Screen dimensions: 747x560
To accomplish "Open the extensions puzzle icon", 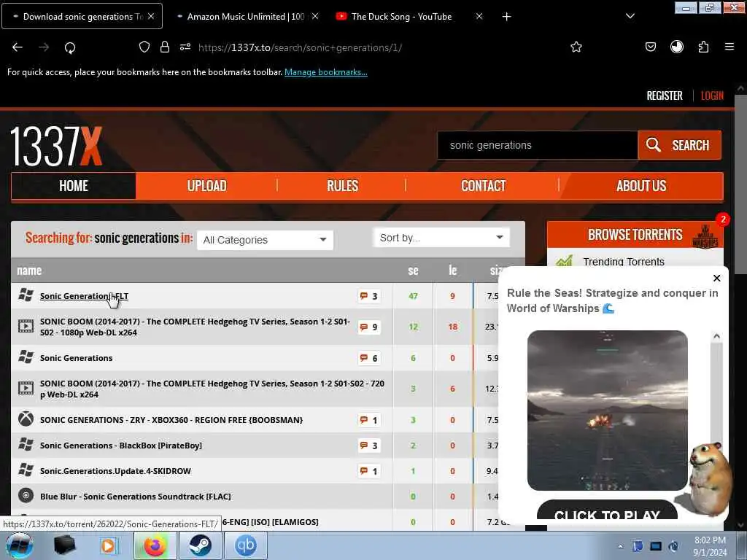I will [x=703, y=47].
